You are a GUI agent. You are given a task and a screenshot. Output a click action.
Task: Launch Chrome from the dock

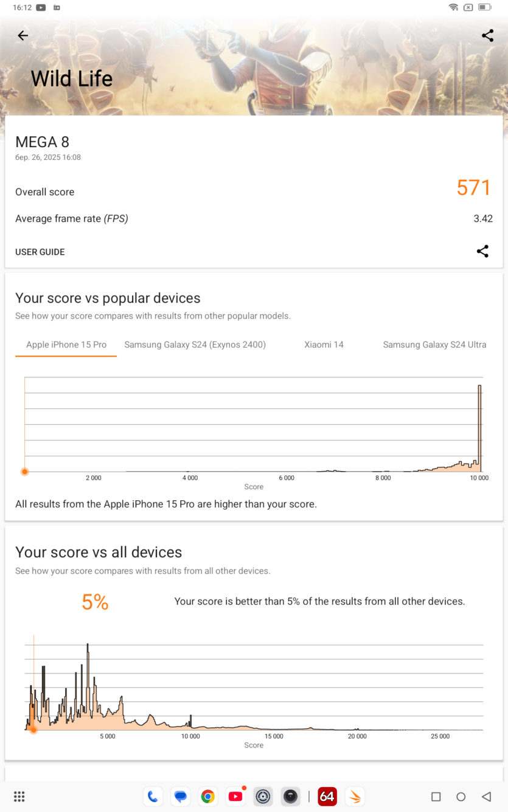coord(208,796)
